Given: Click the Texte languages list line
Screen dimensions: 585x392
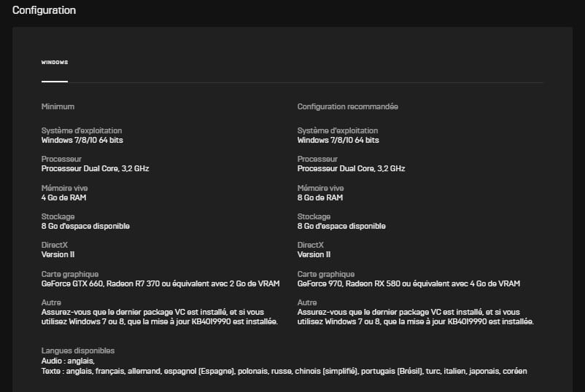Looking at the screenshot, I should click(x=284, y=371).
